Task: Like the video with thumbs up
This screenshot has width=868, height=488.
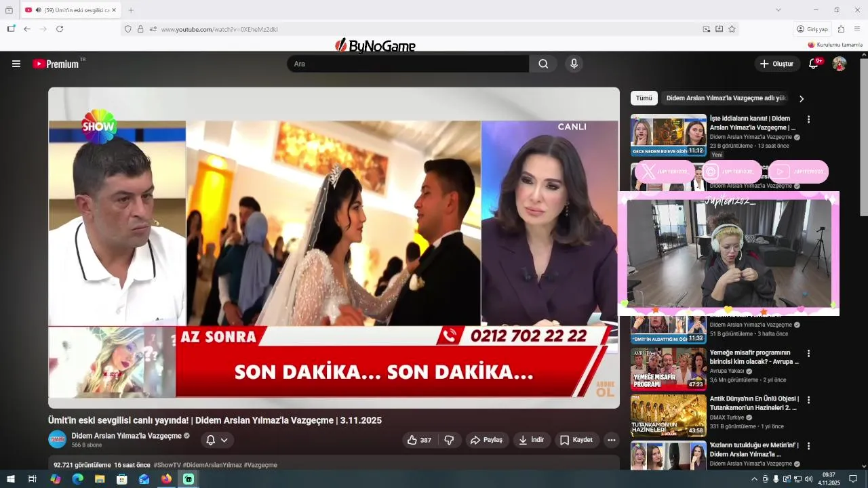Action: click(419, 440)
